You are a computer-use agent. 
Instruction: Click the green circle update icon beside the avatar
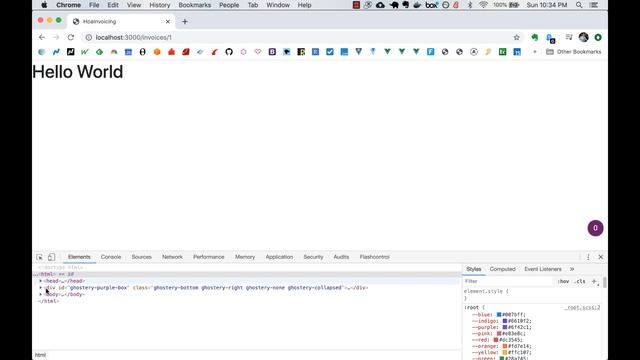click(598, 37)
